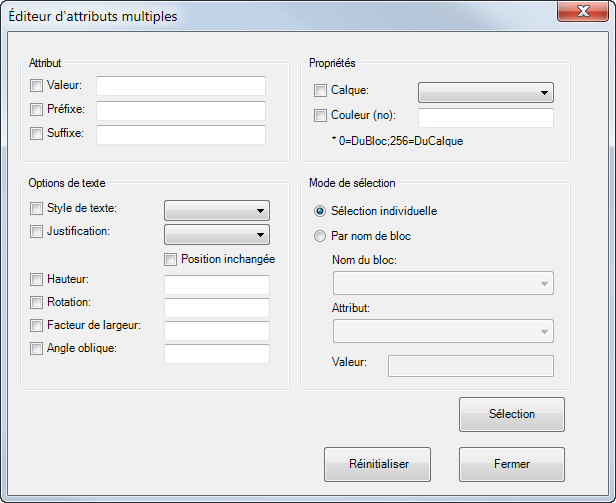Enable the Angle oblique checkbox
This screenshot has width=616, height=503.
point(37,349)
